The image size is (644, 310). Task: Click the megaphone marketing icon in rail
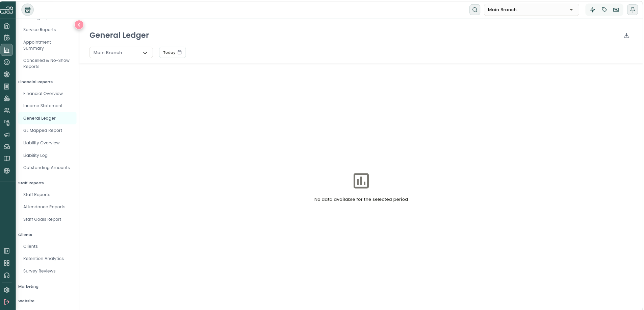click(x=7, y=135)
